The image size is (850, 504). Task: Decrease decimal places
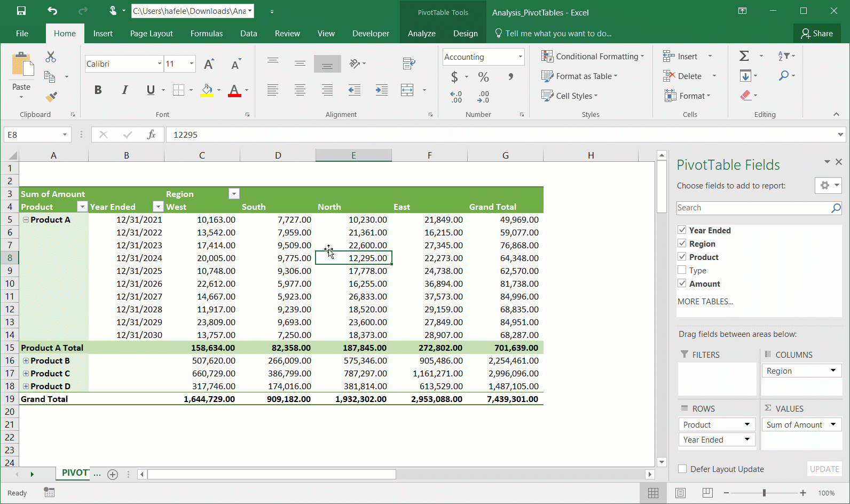[483, 97]
